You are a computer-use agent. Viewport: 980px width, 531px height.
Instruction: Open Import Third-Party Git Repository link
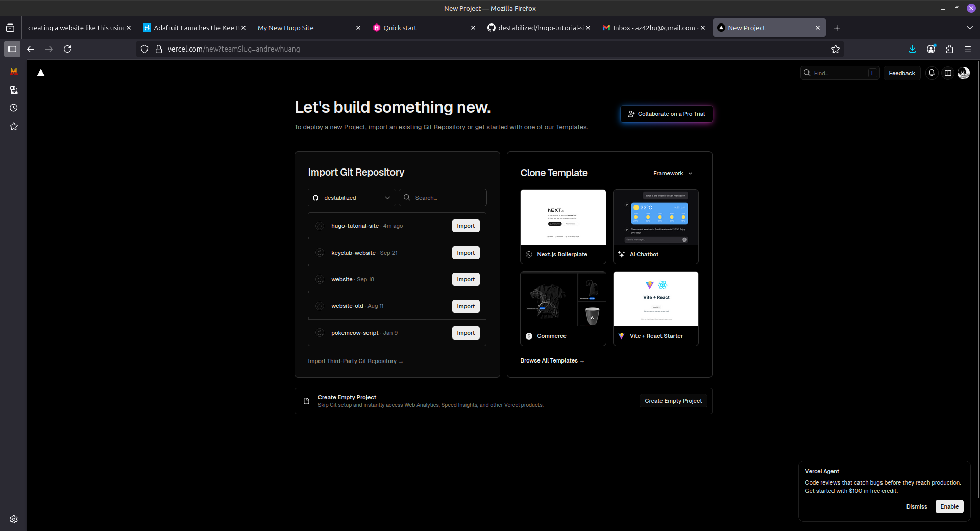point(355,361)
